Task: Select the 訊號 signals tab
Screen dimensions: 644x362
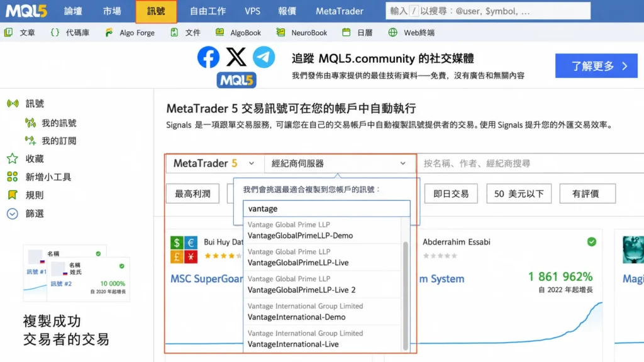Action: (156, 11)
